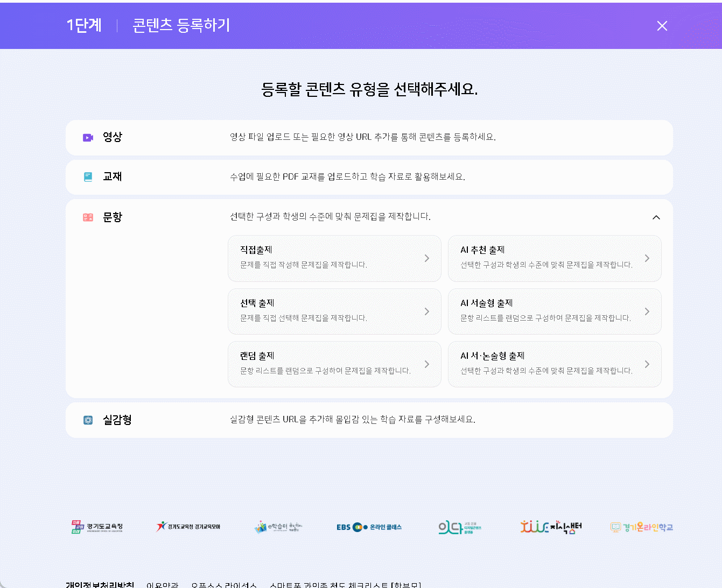Open the 지식샘터 logo link
722x588 pixels.
click(x=551, y=527)
